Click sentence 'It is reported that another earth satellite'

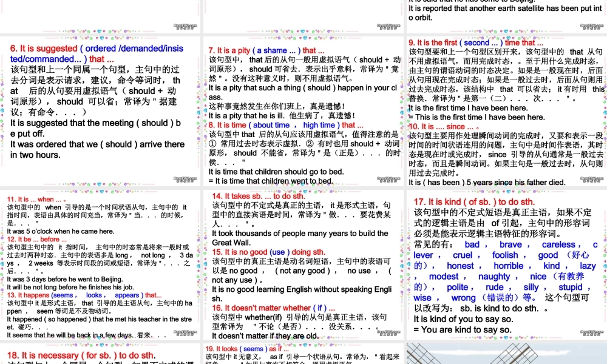[x=505, y=13]
